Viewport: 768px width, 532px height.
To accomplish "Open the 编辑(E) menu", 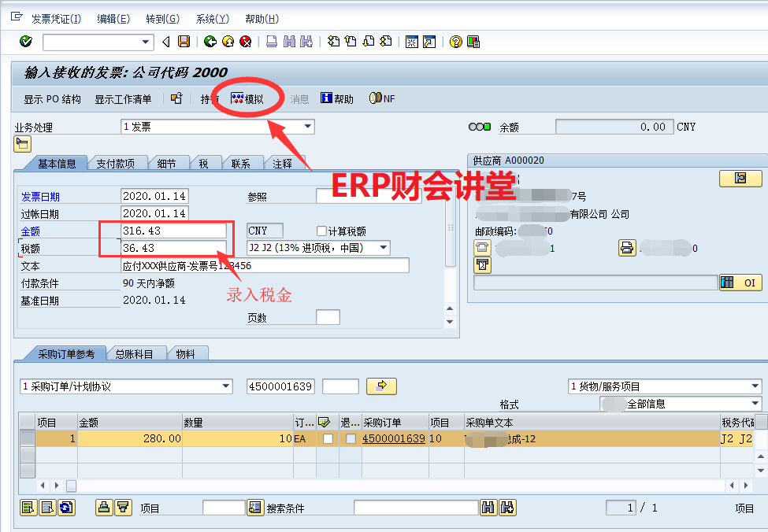I will pos(113,19).
